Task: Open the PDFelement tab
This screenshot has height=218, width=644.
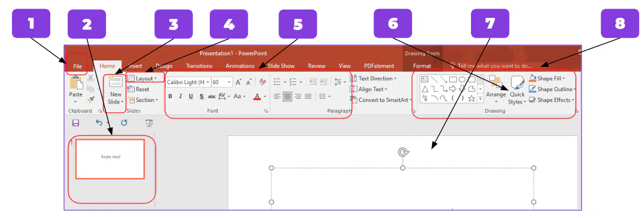Action: pyautogui.click(x=379, y=66)
